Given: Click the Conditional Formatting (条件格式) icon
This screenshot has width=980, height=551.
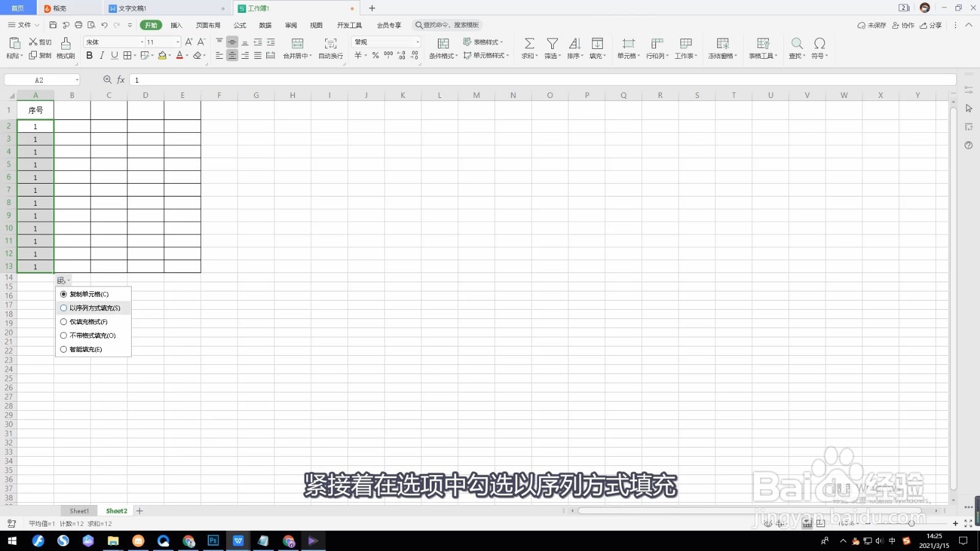Looking at the screenshot, I should click(x=443, y=43).
